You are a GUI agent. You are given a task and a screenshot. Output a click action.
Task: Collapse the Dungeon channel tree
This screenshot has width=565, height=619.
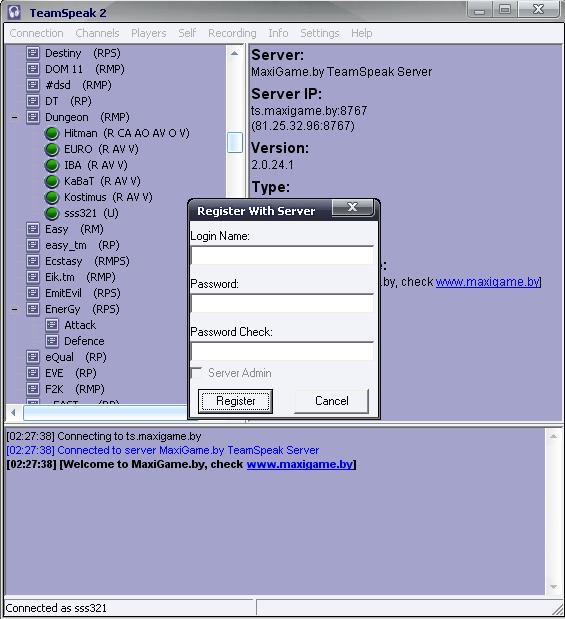tap(15, 117)
